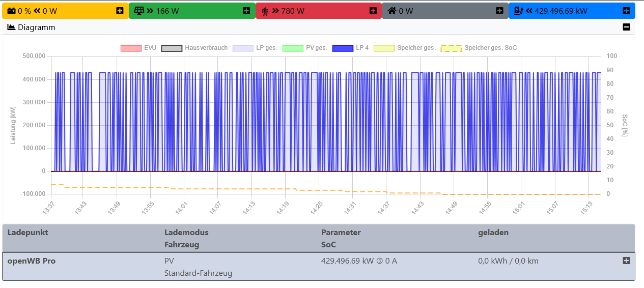Click the Diagramm panel header title

[36, 27]
